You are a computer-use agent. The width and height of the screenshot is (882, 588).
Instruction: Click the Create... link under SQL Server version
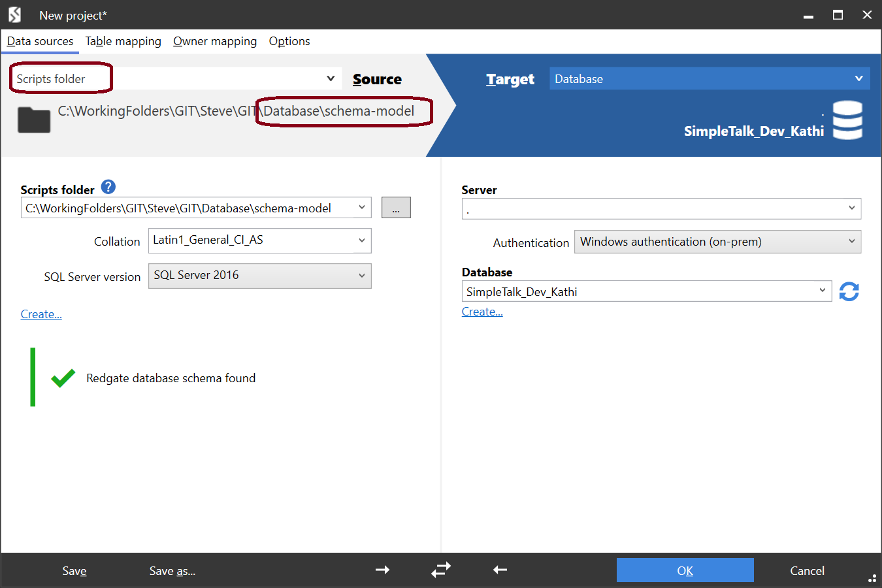pyautogui.click(x=41, y=314)
